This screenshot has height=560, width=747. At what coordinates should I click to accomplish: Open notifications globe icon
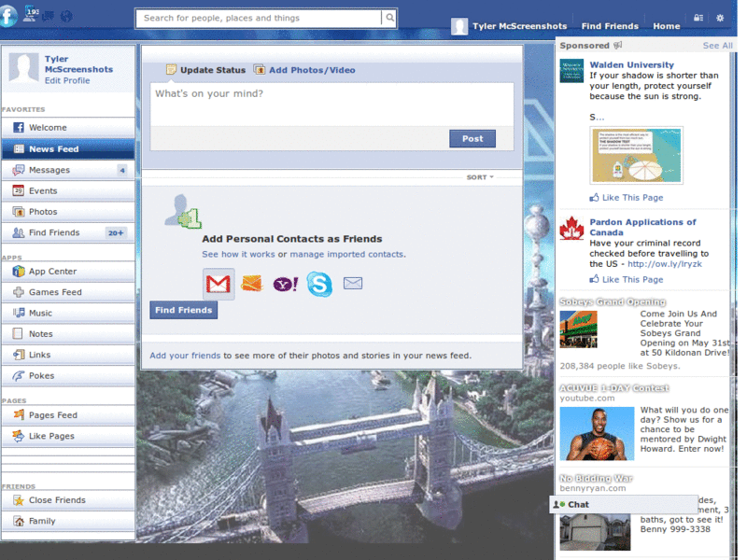tap(66, 16)
